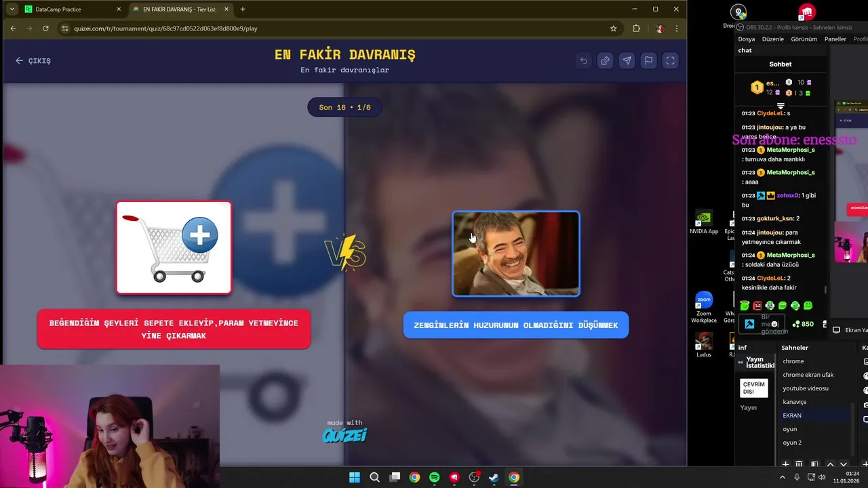The height and width of the screenshot is (488, 868).
Task: Open the Windows Start menu
Action: pos(355,477)
